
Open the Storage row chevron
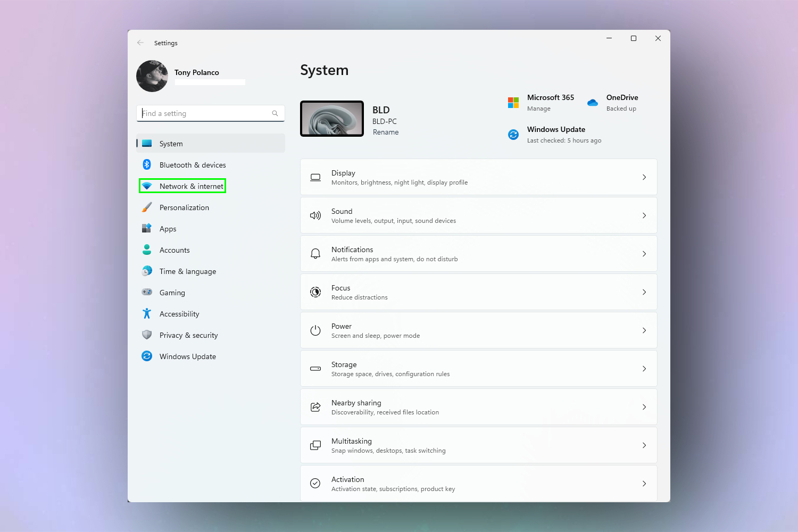pos(644,369)
